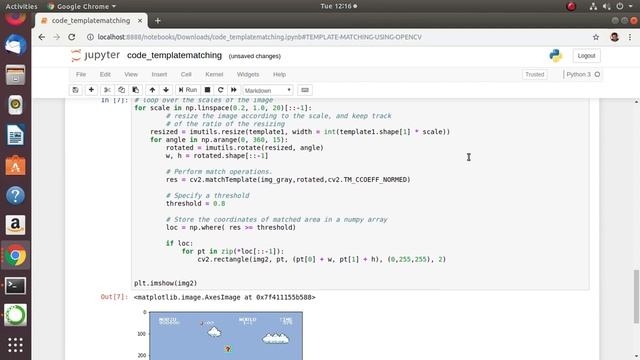
Task: Click the Jupyter logo
Action: coord(96,55)
